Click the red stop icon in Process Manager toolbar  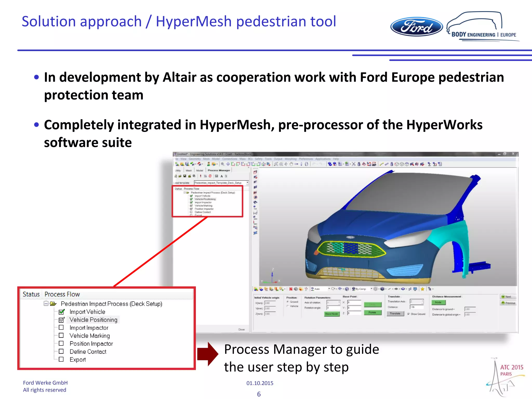pos(210,176)
